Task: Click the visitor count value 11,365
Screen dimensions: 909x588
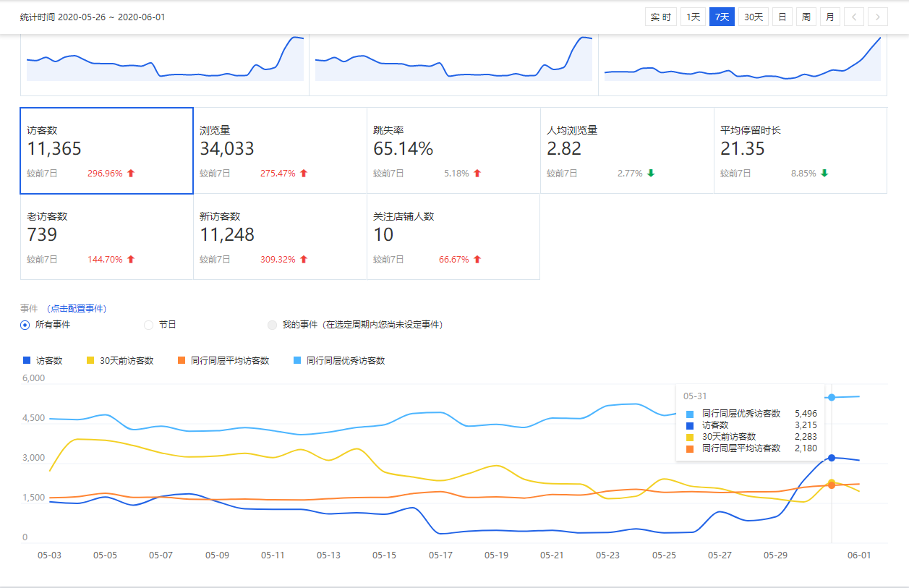Action: point(54,149)
